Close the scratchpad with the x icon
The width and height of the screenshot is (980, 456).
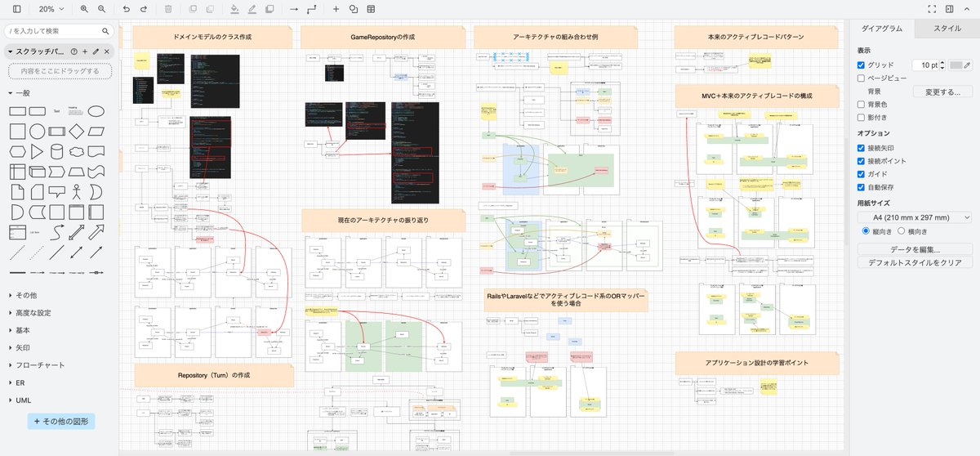pyautogui.click(x=106, y=51)
